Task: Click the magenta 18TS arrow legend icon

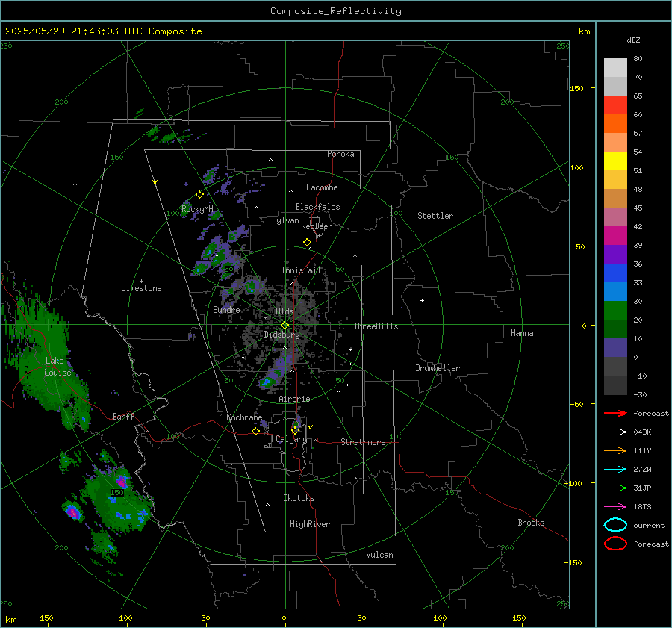Action: tap(615, 507)
